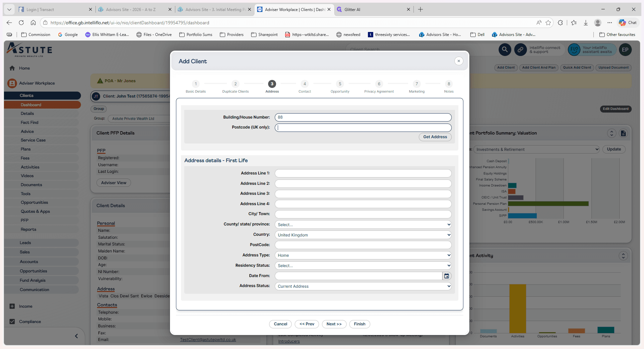644x349 pixels.
Task: Open the Adviser Workplace person icon
Action: [12, 83]
